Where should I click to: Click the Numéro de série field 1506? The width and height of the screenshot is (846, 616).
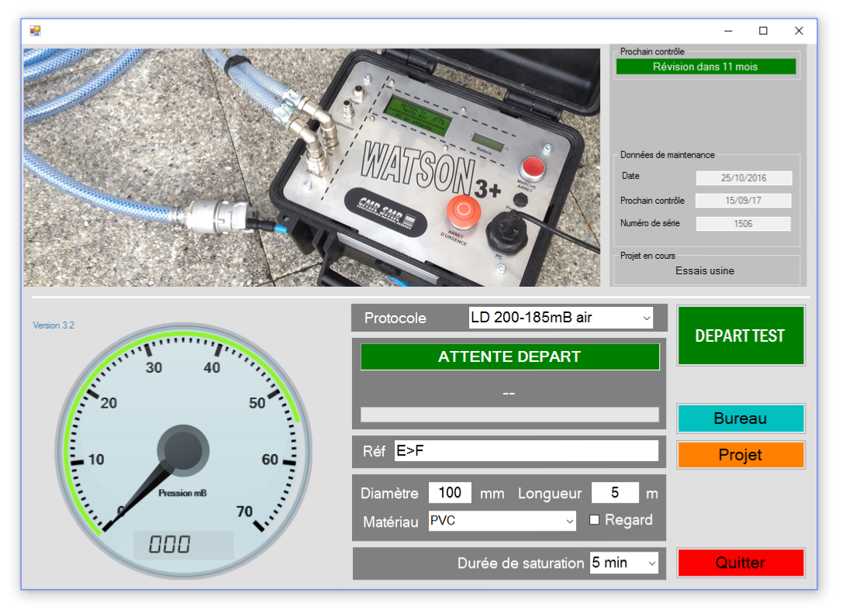coord(744,224)
